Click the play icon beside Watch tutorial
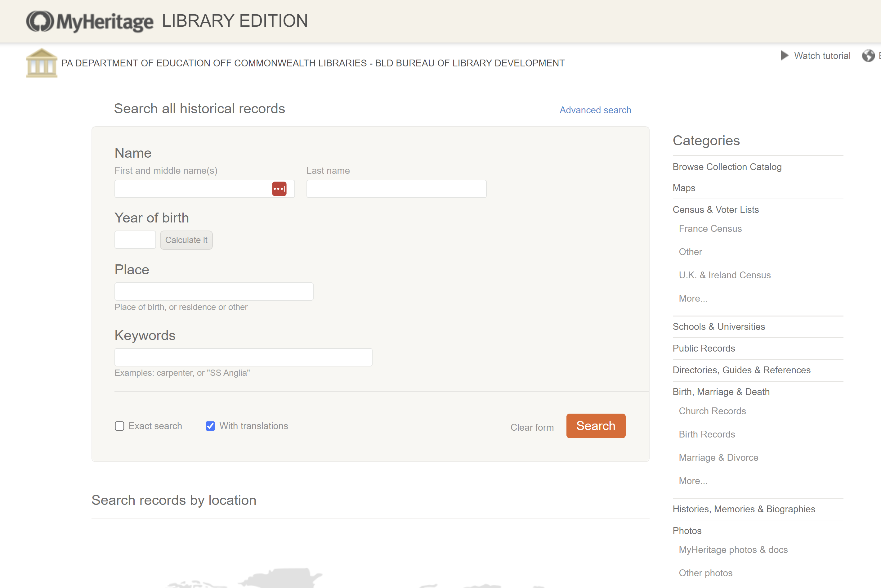The height and width of the screenshot is (588, 881). pos(785,56)
